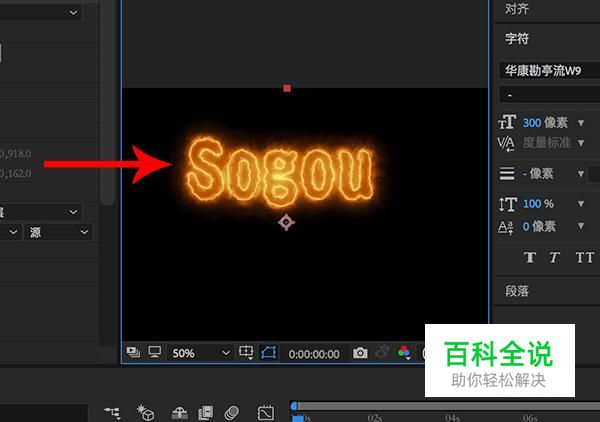Image resolution: width=600 pixels, height=422 pixels.
Task: Click the 06s mark on time ruler
Action: pyautogui.click(x=530, y=418)
